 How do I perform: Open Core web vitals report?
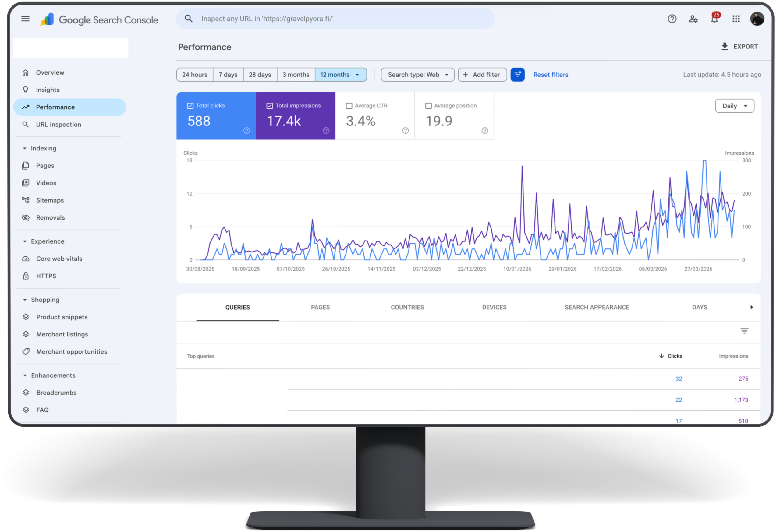click(x=59, y=259)
